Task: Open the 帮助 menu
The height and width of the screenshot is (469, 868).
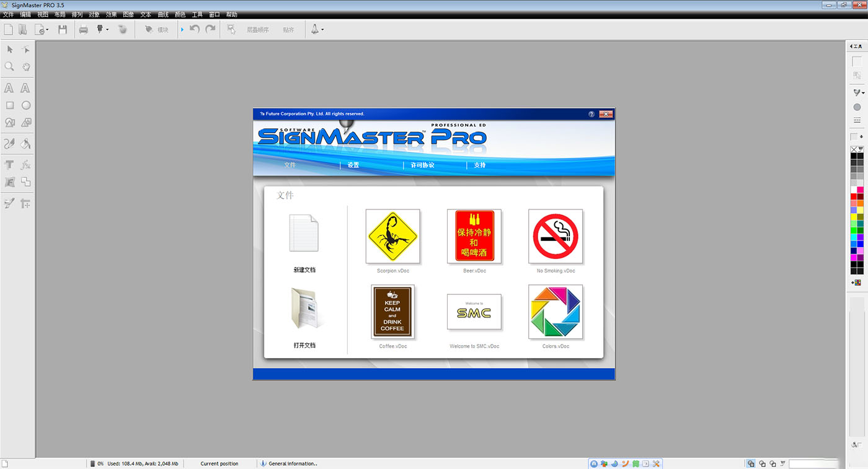Action: click(231, 14)
